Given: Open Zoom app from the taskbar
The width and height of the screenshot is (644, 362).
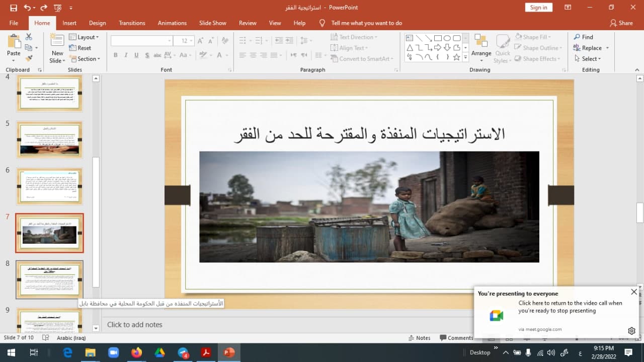Looking at the screenshot, I should [113, 352].
